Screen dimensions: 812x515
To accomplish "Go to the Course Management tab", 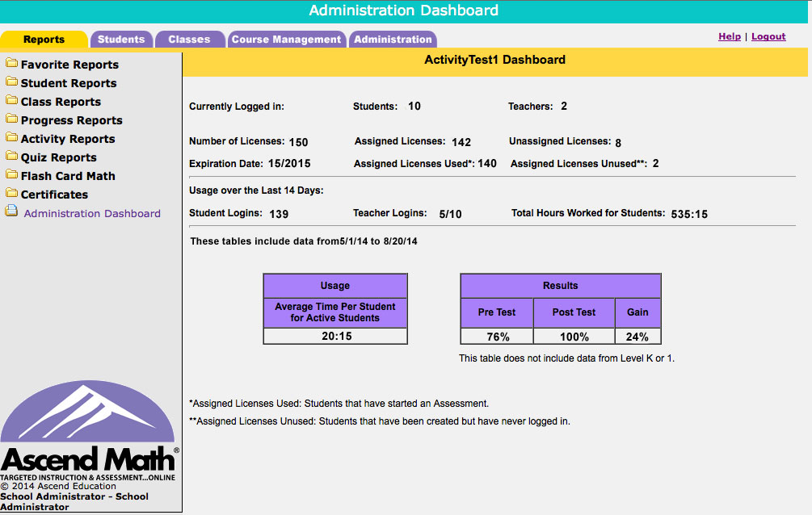I will (286, 40).
